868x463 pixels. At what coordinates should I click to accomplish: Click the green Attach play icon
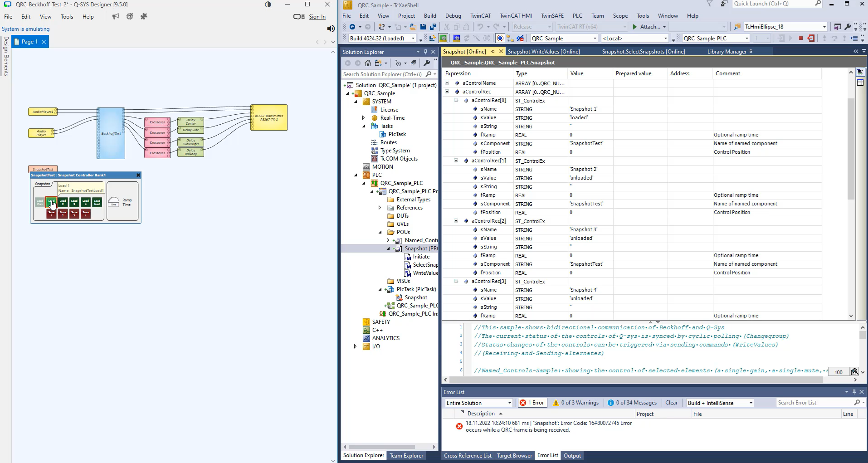[635, 27]
